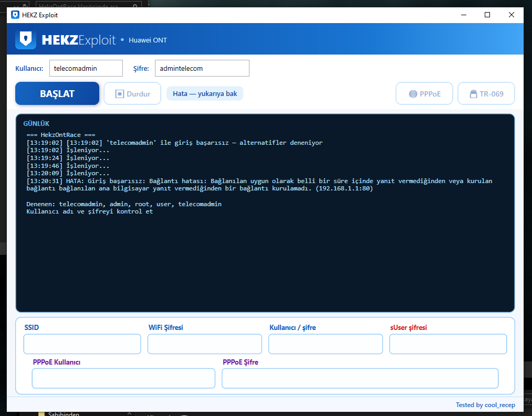The height and width of the screenshot is (416, 532).
Task: Click the Durdur stop button
Action: click(132, 93)
